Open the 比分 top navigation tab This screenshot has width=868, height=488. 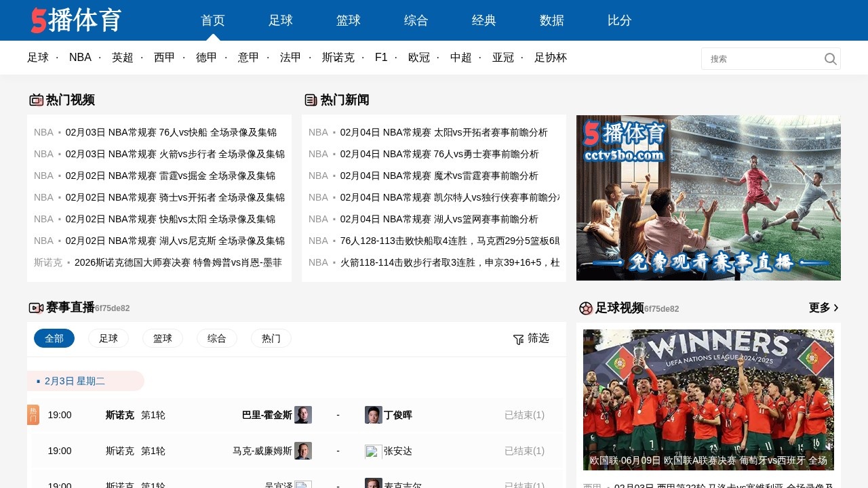point(620,20)
